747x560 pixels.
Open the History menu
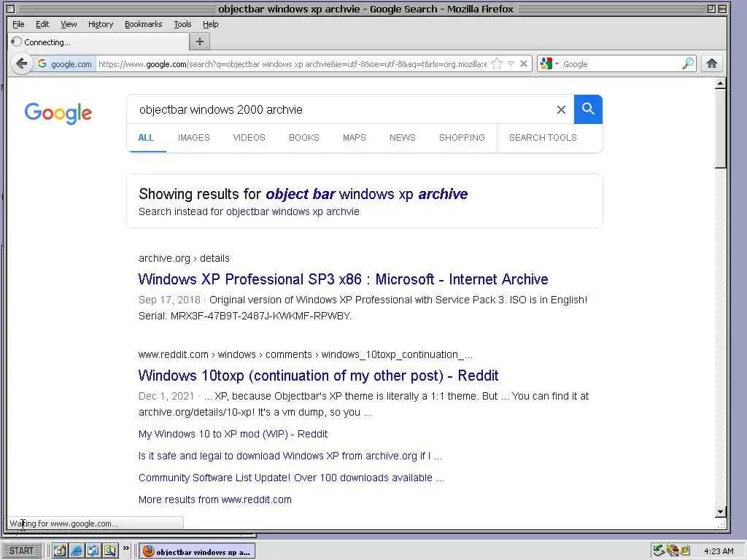pos(101,24)
